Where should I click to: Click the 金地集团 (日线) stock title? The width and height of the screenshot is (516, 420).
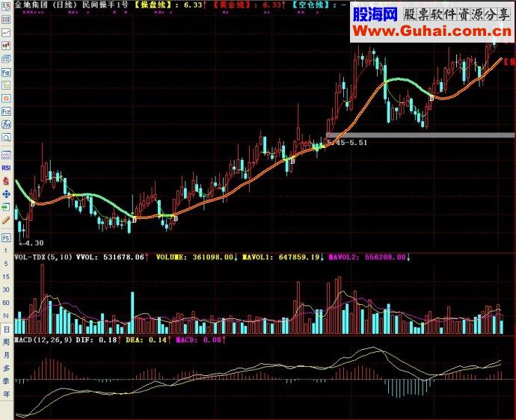point(46,4)
